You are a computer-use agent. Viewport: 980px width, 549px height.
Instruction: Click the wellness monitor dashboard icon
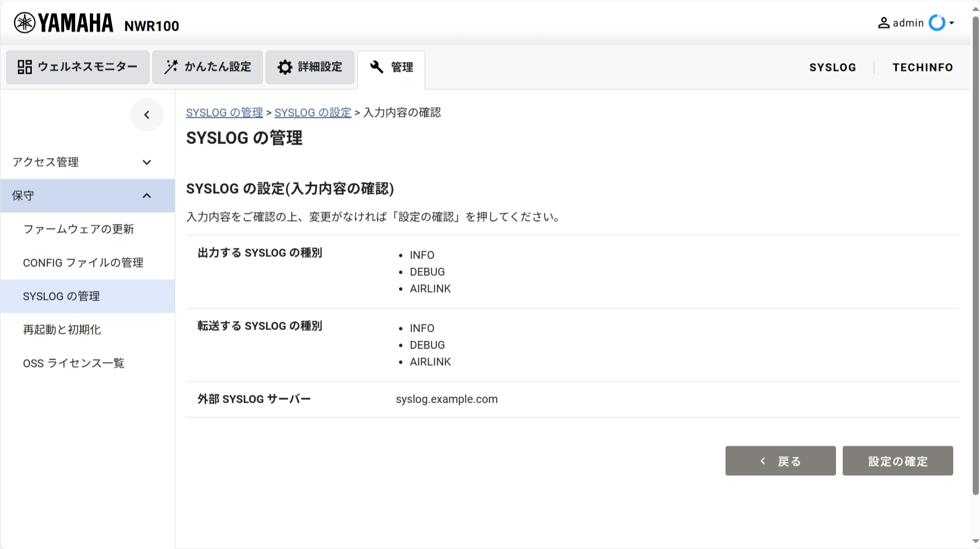click(25, 67)
